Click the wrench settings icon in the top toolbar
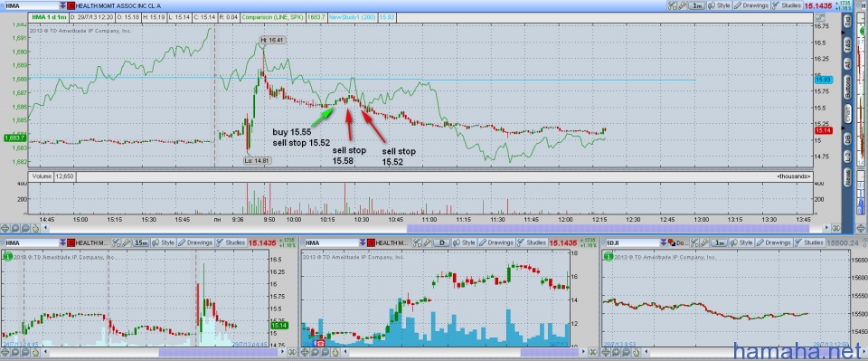Viewport: 868px width, 361px height. [682, 5]
